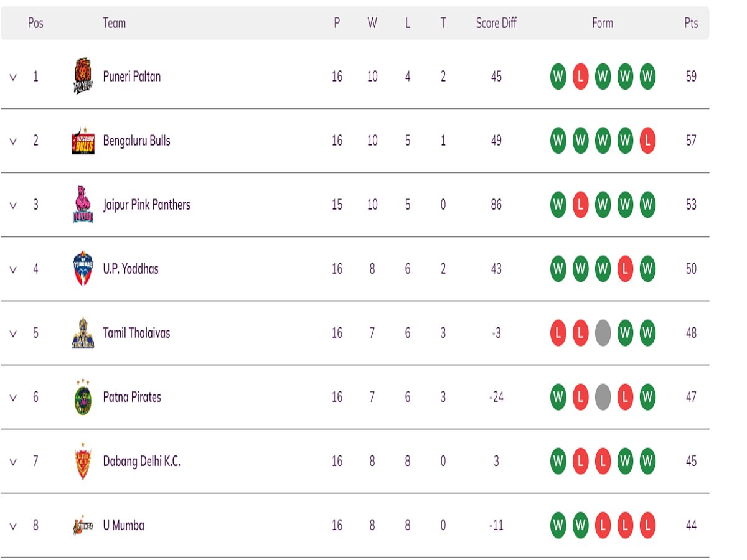Expand details for Dabang Delhi K.C.
Image resolution: width=747 pixels, height=560 pixels.
tap(14, 461)
